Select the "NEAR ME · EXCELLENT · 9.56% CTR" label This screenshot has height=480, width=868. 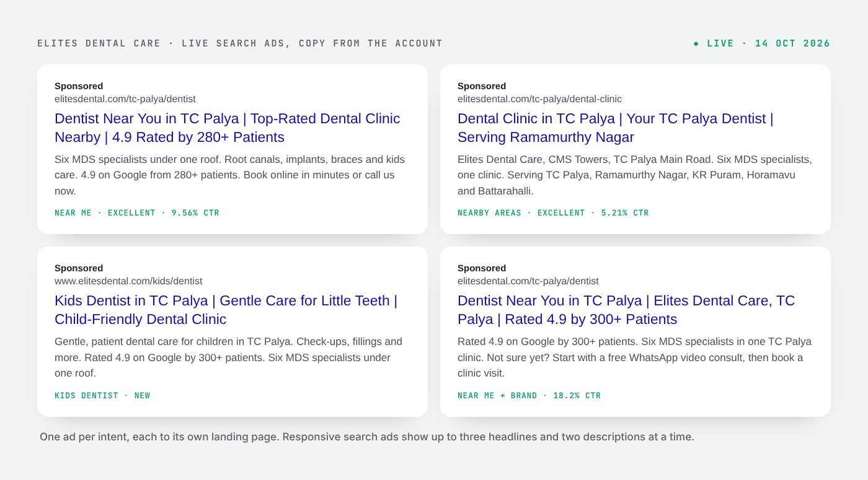click(x=137, y=213)
